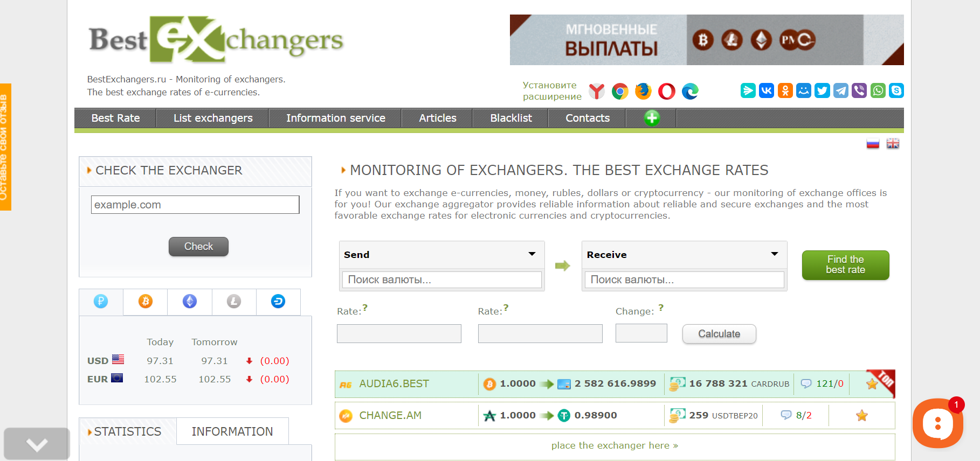Open the Contacts menu item
This screenshot has width=980, height=461.
(x=588, y=118)
